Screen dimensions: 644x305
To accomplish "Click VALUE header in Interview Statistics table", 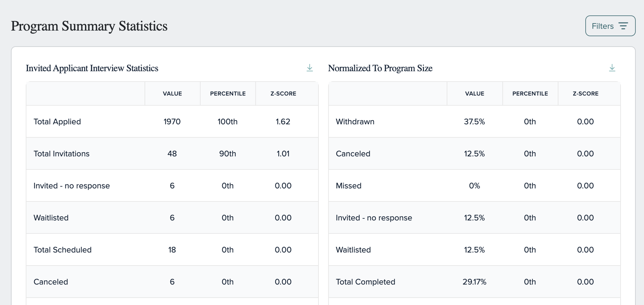I will (x=172, y=94).
